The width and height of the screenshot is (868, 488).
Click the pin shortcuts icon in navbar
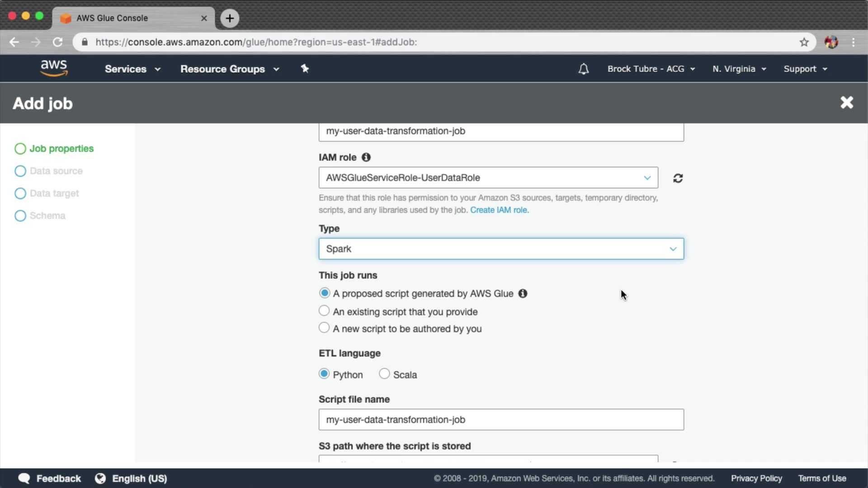tap(305, 69)
